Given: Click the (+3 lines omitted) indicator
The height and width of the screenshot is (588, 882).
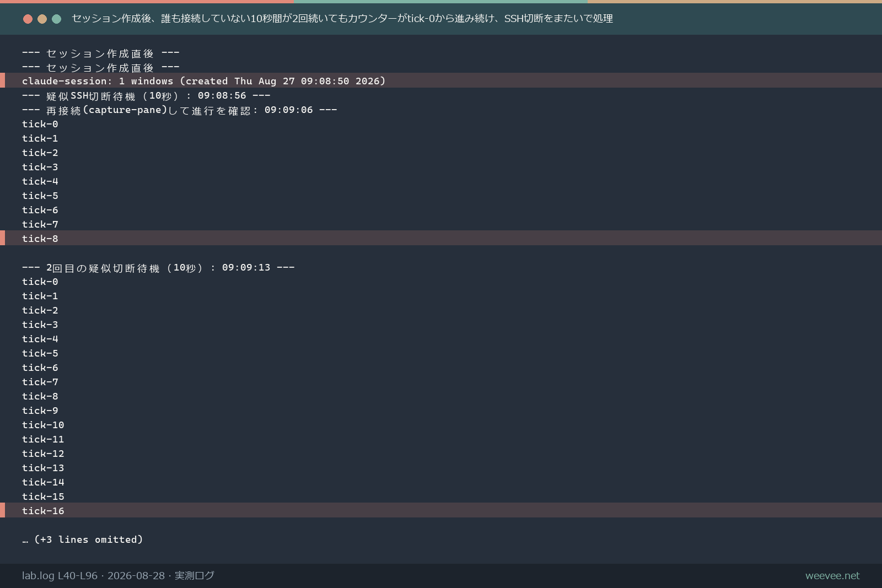Looking at the screenshot, I should point(83,540).
